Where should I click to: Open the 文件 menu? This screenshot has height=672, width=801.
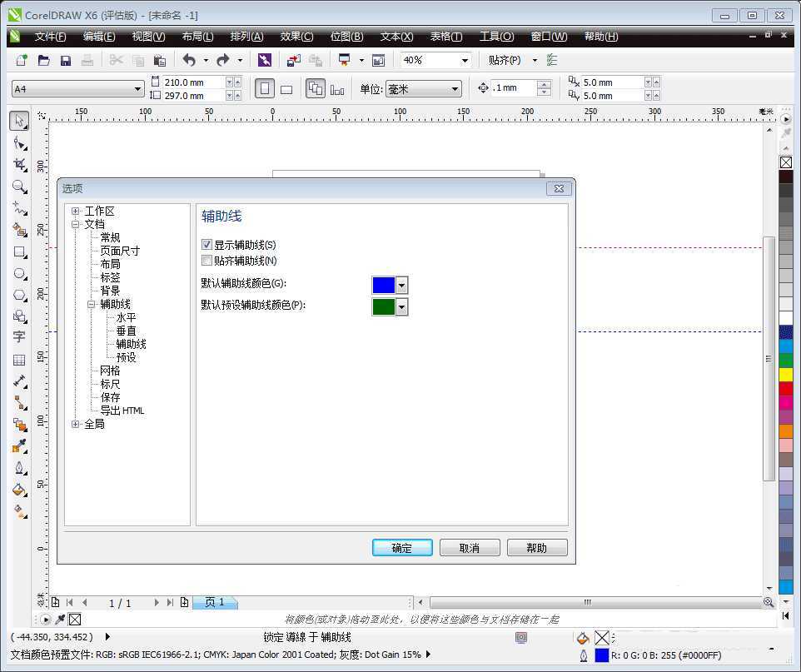point(50,37)
